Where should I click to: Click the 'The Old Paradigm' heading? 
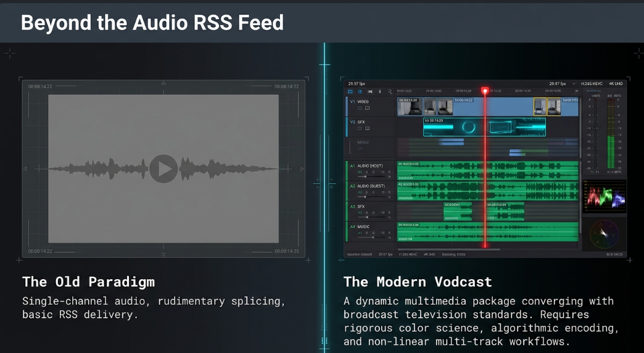[88, 282]
